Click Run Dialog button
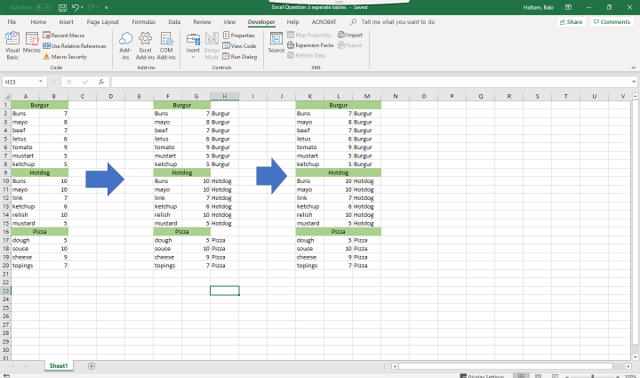640x378 pixels. 240,57
